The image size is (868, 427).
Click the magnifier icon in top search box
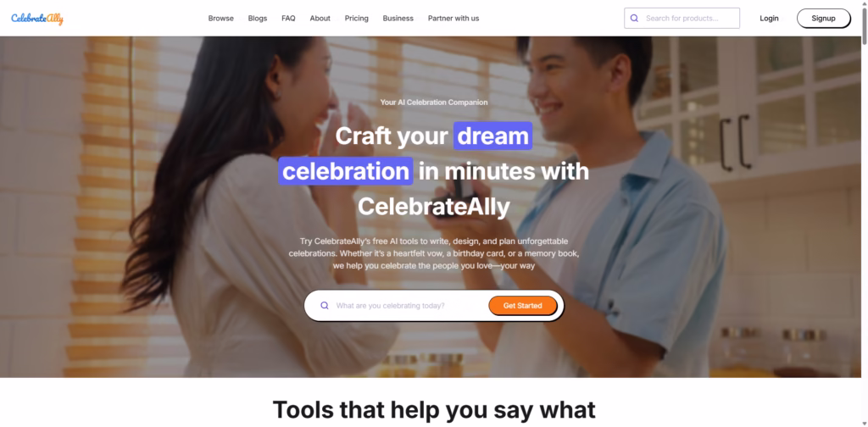click(634, 19)
